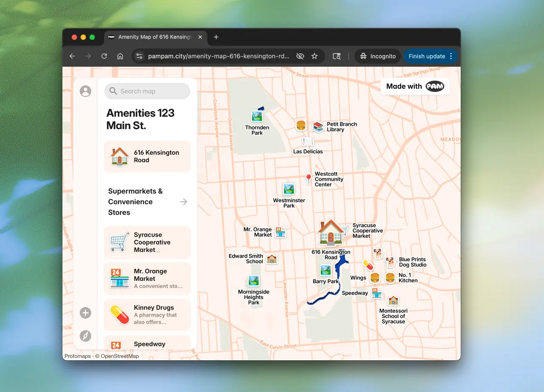Click the Finish update button

pyautogui.click(x=426, y=56)
